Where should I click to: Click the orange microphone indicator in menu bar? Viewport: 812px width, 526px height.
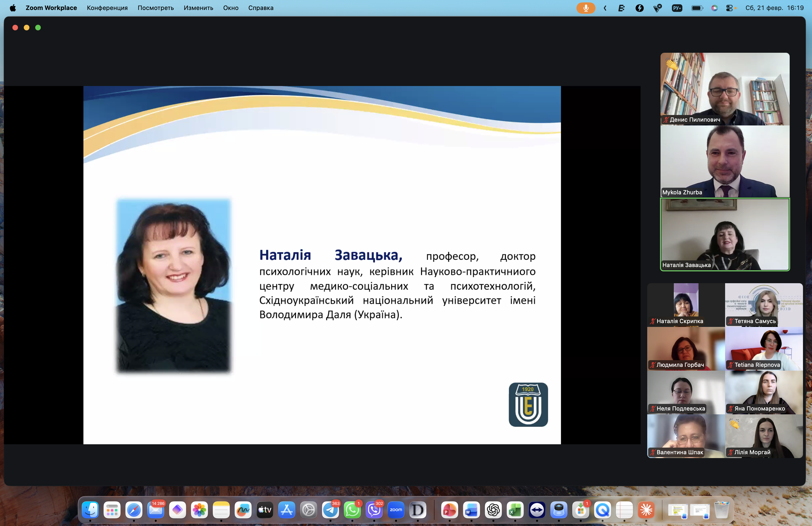click(585, 8)
